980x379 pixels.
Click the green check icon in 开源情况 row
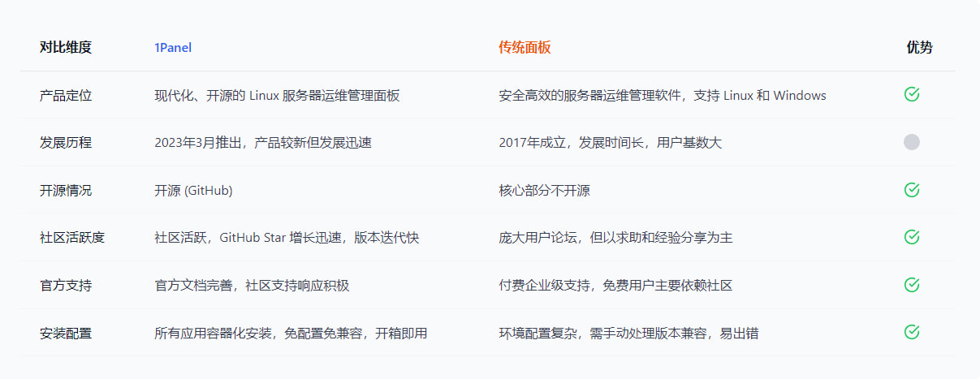[x=912, y=190]
